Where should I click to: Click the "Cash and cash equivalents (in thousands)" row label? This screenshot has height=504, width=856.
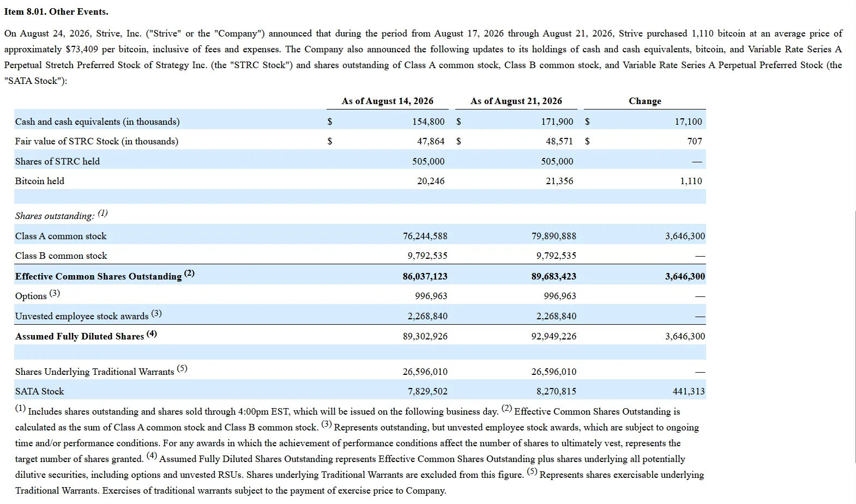click(x=97, y=122)
